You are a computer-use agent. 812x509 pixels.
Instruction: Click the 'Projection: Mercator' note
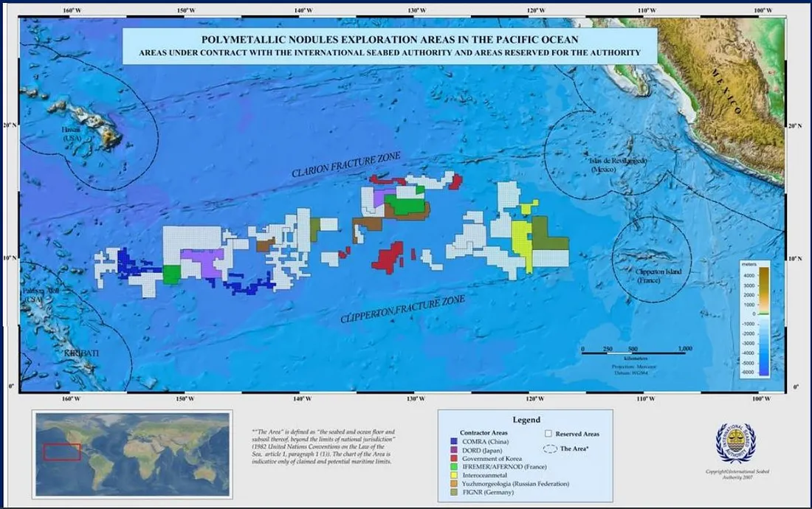point(634,367)
